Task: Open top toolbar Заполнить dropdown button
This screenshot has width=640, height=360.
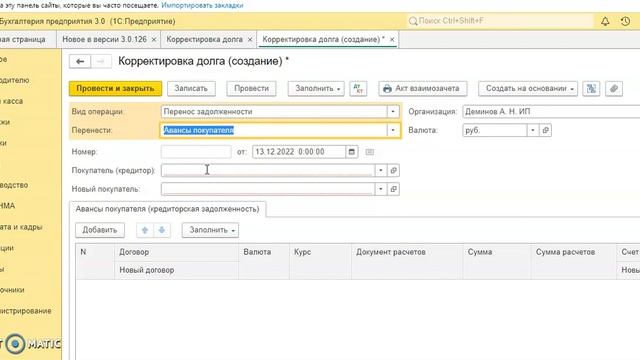Action: (316, 89)
